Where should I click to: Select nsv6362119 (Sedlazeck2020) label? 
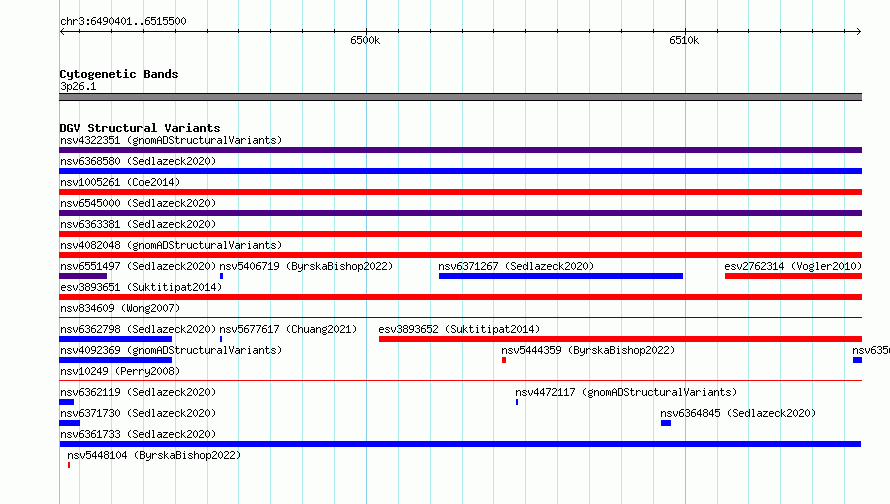[138, 392]
